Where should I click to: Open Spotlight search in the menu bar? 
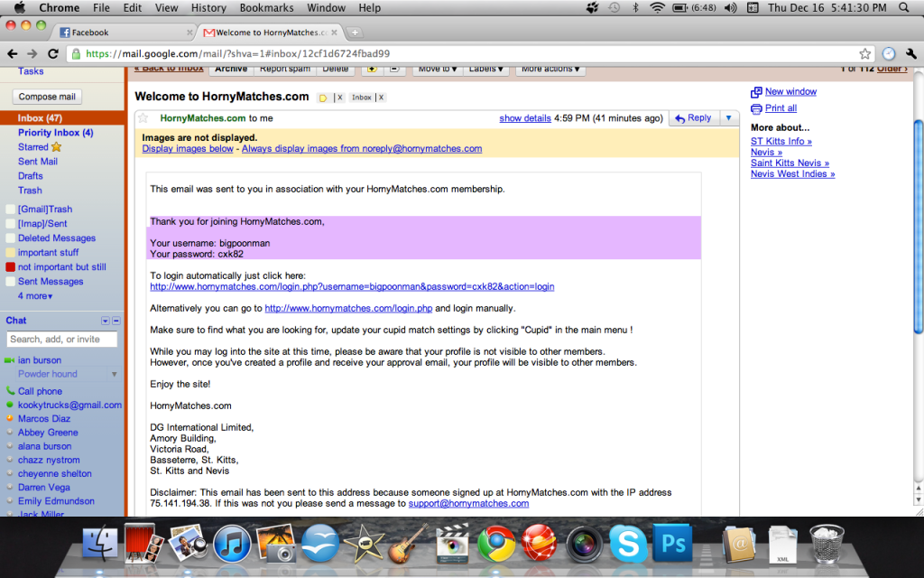[904, 7]
